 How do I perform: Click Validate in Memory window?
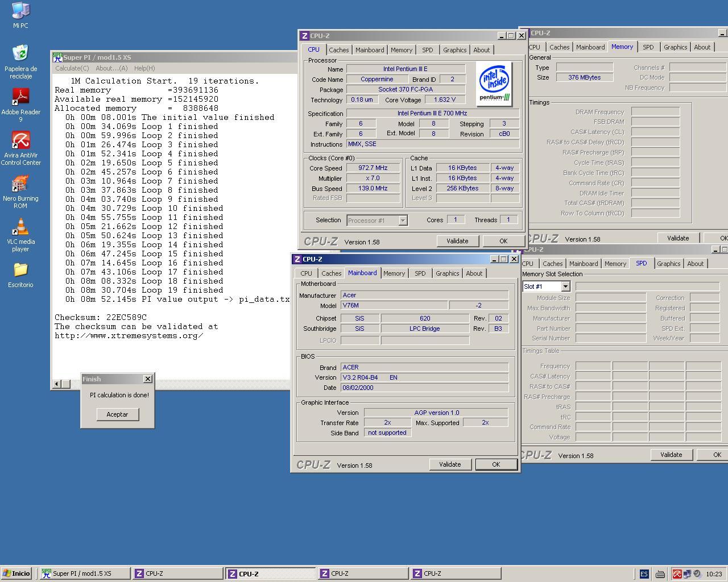pos(678,238)
